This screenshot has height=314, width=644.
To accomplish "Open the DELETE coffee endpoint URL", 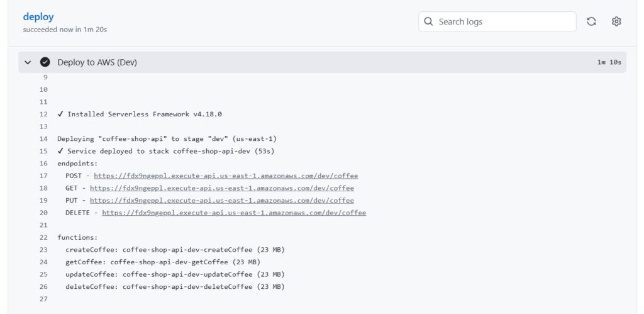I will coord(234,213).
